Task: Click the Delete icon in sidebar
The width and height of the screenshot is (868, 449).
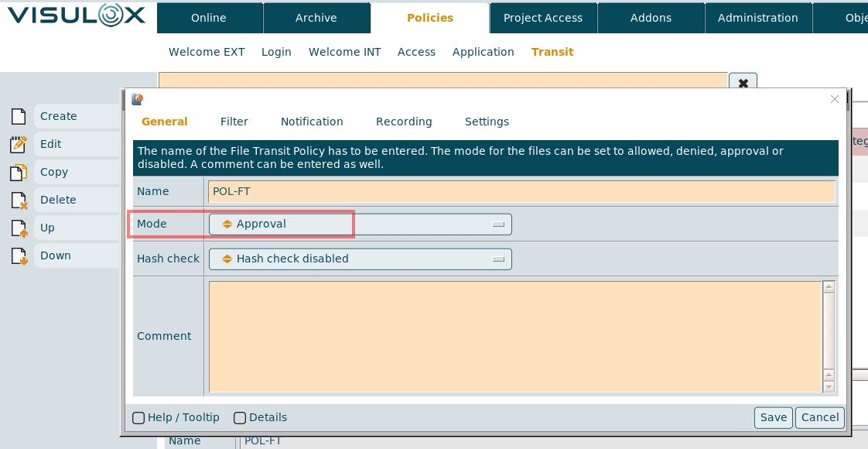Action: point(19,200)
